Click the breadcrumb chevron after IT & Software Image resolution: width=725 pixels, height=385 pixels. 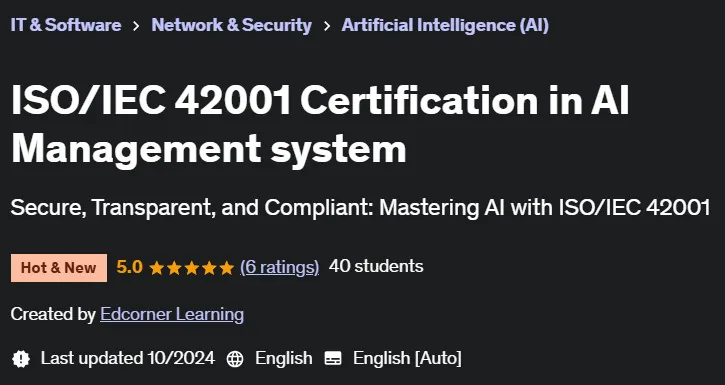pyautogui.click(x=136, y=26)
